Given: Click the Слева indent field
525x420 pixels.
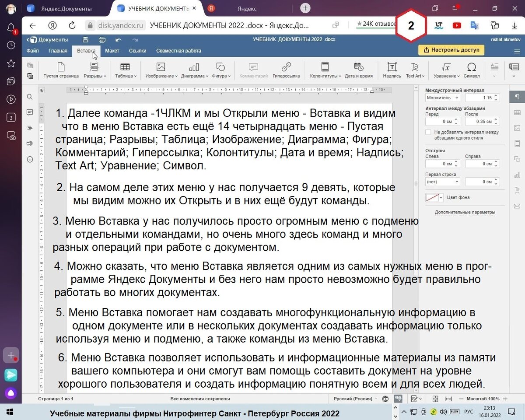Looking at the screenshot, I should pos(443,164).
